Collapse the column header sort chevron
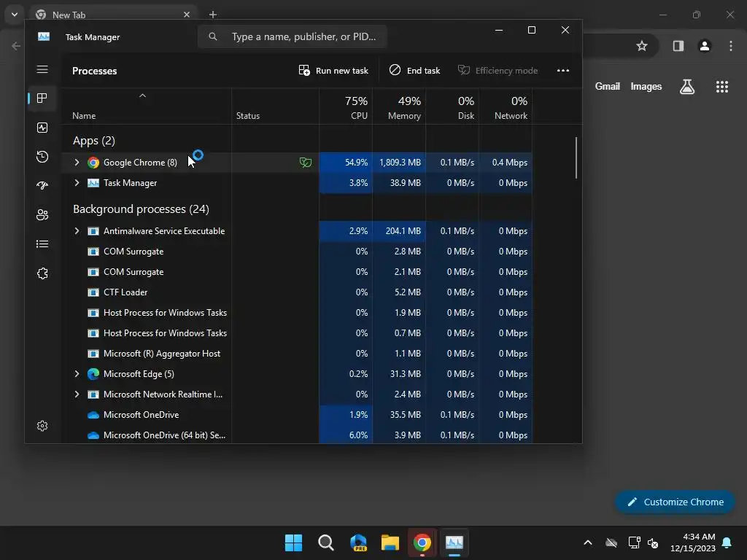 [x=142, y=96]
